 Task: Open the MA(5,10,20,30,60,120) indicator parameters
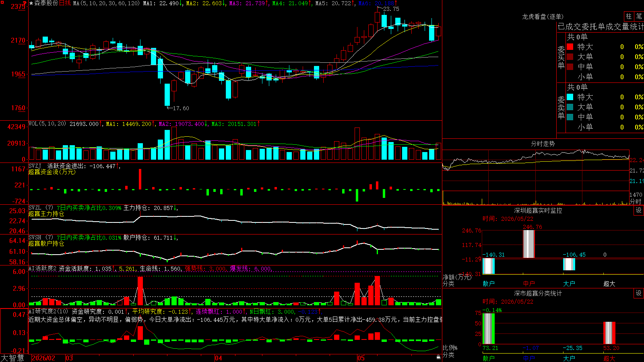click(x=106, y=3)
